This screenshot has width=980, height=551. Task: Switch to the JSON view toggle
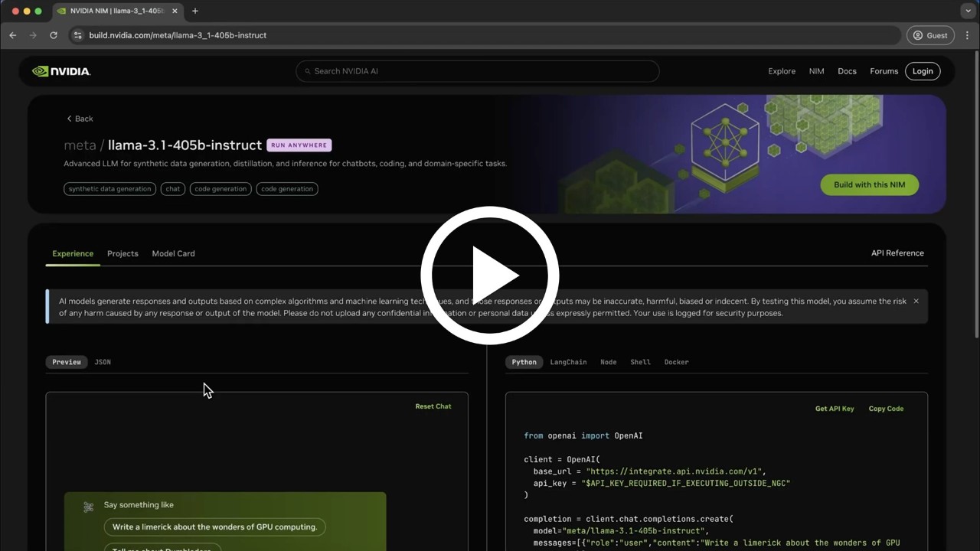pos(103,362)
